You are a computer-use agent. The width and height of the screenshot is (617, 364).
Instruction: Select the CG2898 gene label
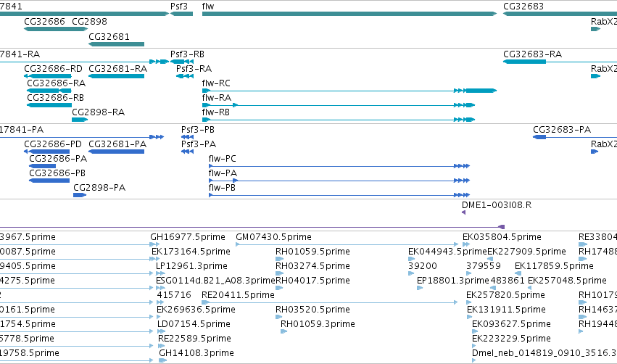(x=89, y=21)
